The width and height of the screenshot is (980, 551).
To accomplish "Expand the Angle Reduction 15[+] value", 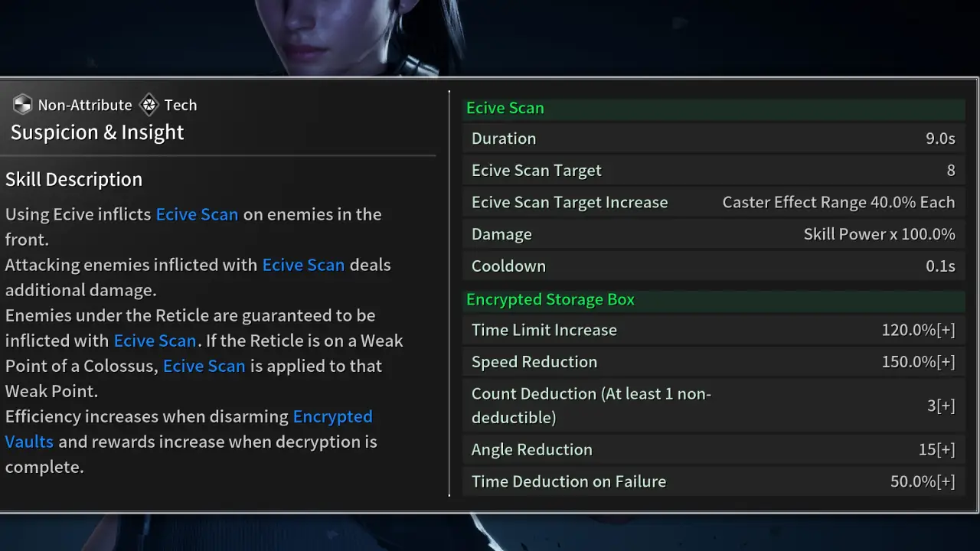I will pyautogui.click(x=936, y=450).
